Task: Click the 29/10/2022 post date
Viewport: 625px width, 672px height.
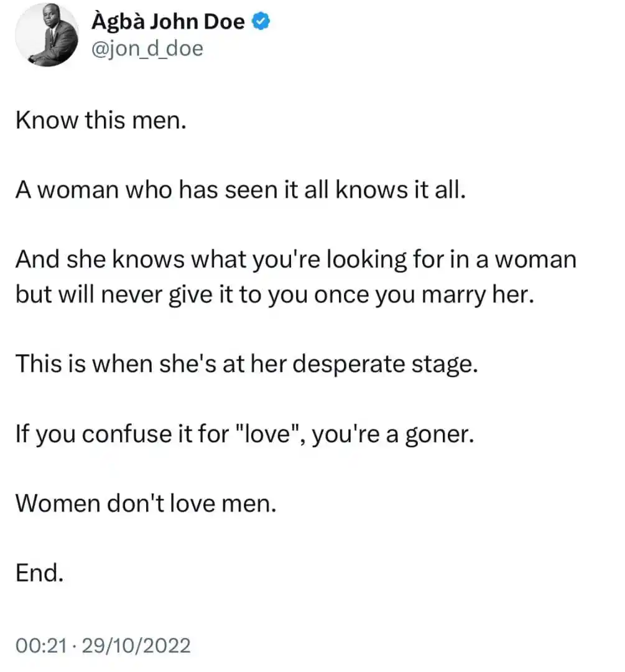Action: pyautogui.click(x=136, y=645)
